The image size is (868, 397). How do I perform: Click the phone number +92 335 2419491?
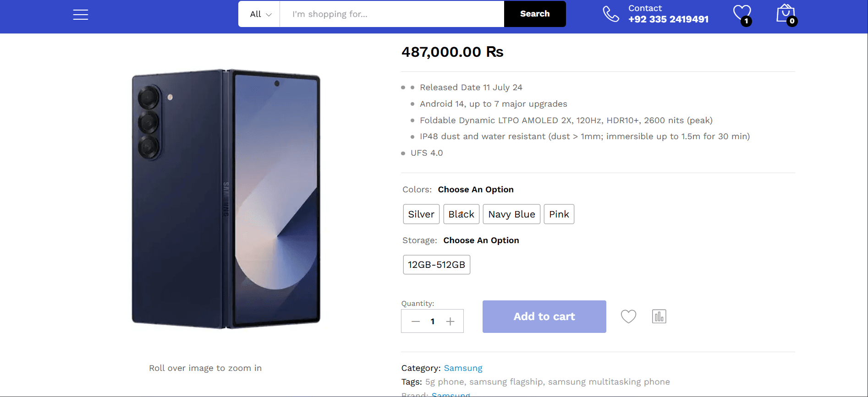click(x=668, y=19)
